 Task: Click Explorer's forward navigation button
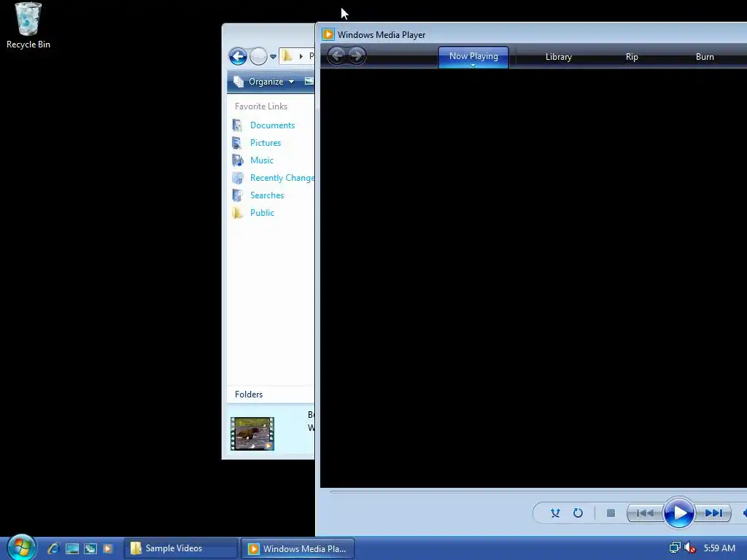[x=259, y=57]
